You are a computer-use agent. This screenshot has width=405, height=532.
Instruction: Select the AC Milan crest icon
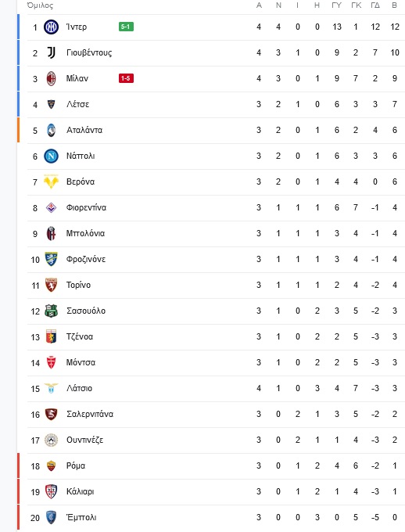(x=52, y=78)
